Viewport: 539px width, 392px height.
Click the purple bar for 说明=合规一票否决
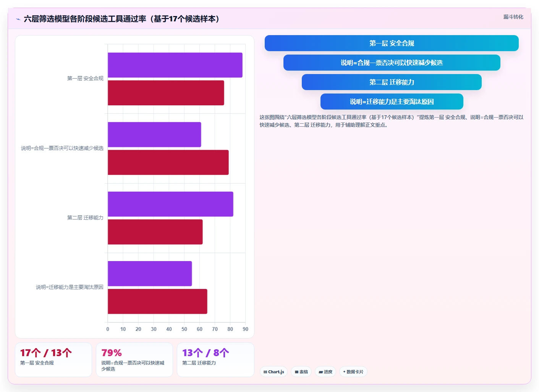click(154, 134)
